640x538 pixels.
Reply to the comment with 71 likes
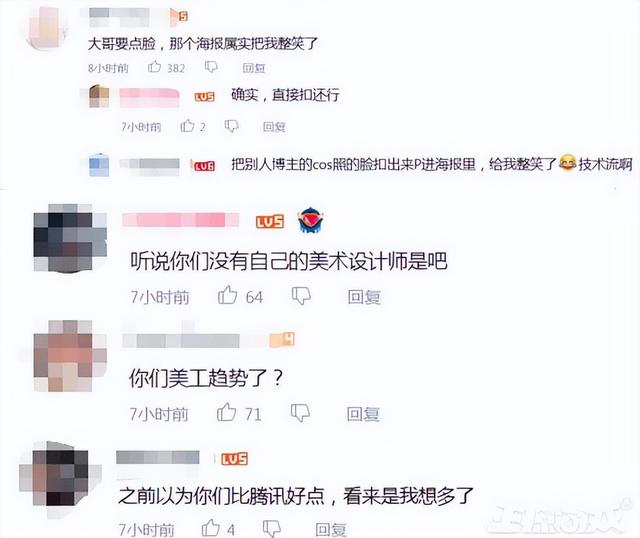click(363, 414)
